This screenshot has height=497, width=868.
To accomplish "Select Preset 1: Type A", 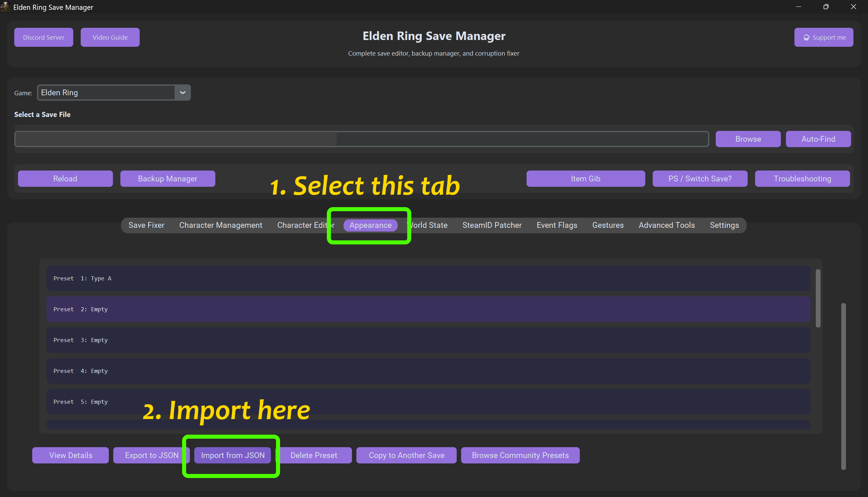I will point(428,279).
